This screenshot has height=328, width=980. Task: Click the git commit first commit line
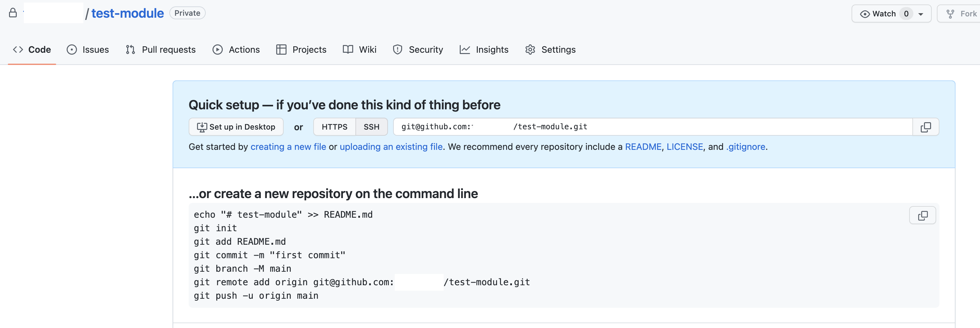coord(269,255)
